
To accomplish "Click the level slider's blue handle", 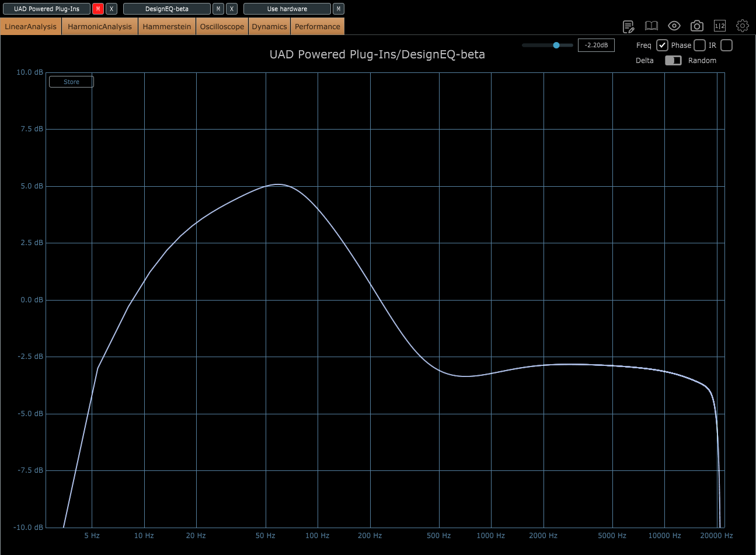I will (x=556, y=45).
